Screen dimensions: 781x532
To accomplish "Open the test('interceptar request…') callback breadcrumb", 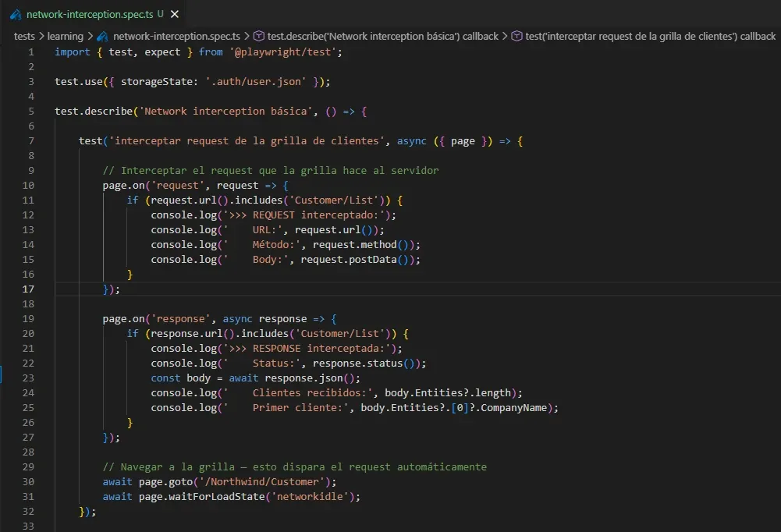I will pos(650,37).
